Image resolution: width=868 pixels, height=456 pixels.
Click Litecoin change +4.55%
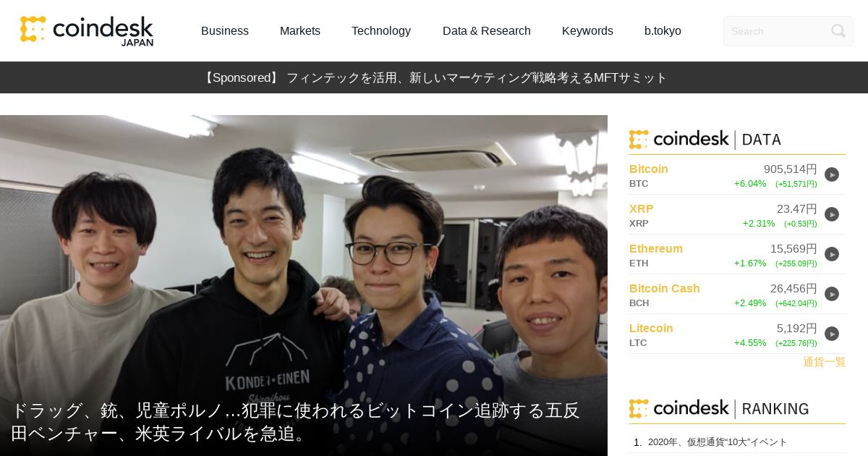coord(750,343)
